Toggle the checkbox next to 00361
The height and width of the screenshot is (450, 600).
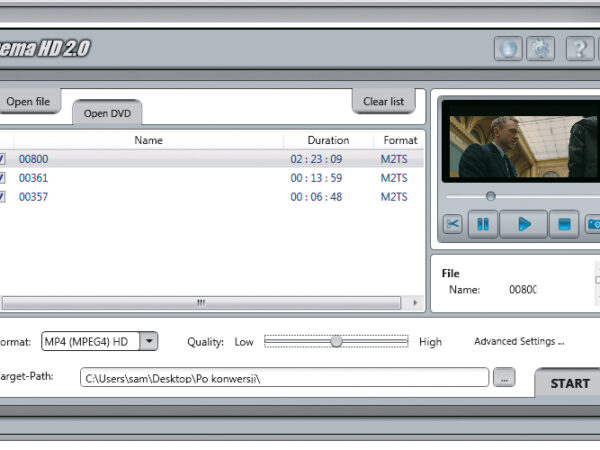[2, 178]
